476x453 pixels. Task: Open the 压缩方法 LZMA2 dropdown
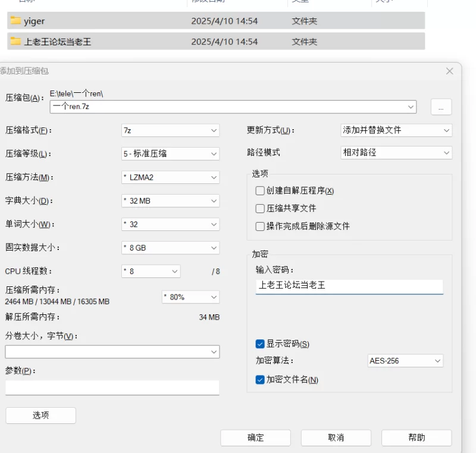click(x=170, y=177)
